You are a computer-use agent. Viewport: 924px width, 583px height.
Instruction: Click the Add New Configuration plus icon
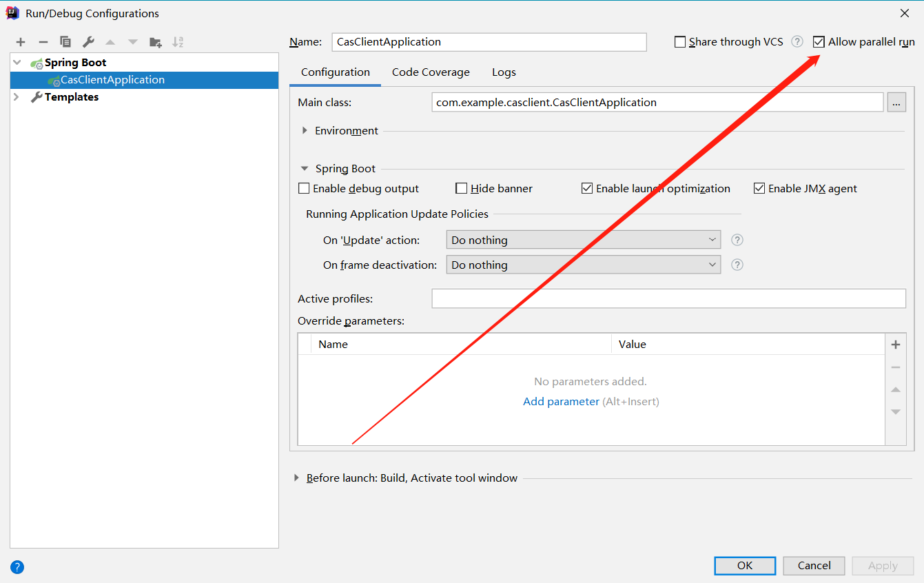pyautogui.click(x=21, y=42)
